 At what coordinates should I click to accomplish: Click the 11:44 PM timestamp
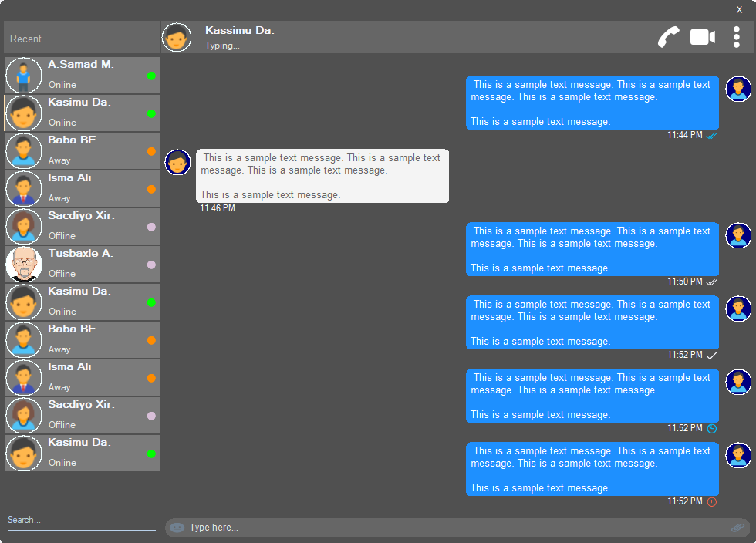(685, 135)
